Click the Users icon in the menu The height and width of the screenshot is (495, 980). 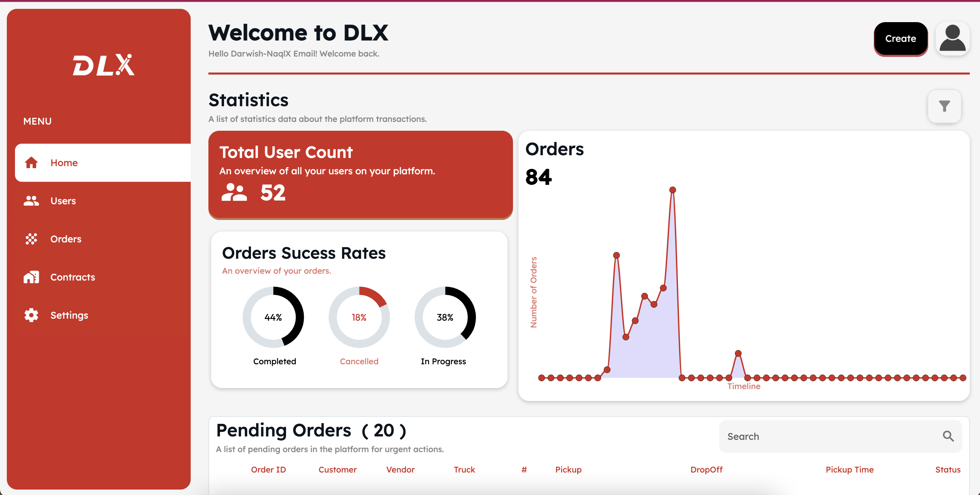click(31, 201)
